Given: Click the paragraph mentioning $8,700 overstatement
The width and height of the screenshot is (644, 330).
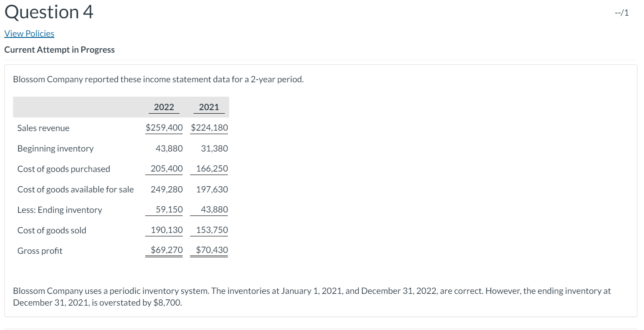Looking at the screenshot, I should click(311, 296).
